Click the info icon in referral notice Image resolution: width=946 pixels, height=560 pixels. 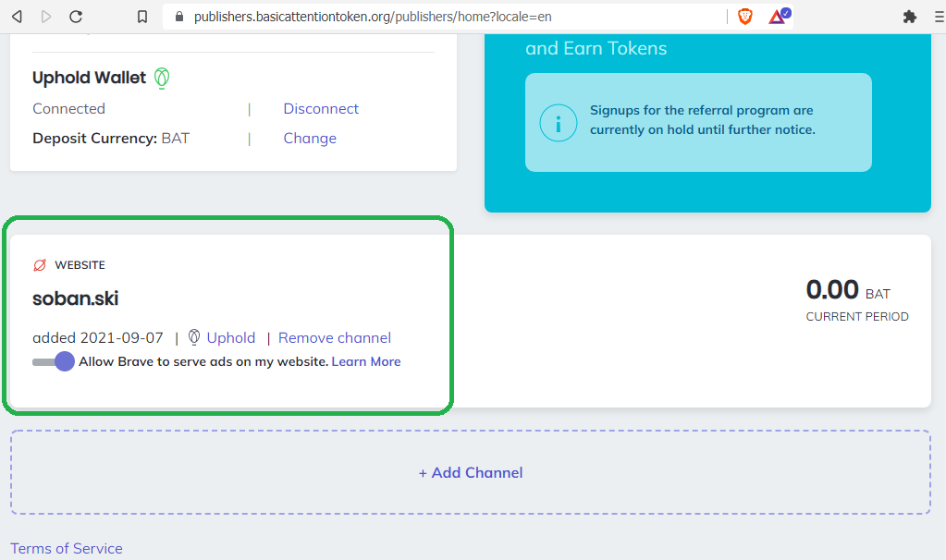pyautogui.click(x=558, y=123)
